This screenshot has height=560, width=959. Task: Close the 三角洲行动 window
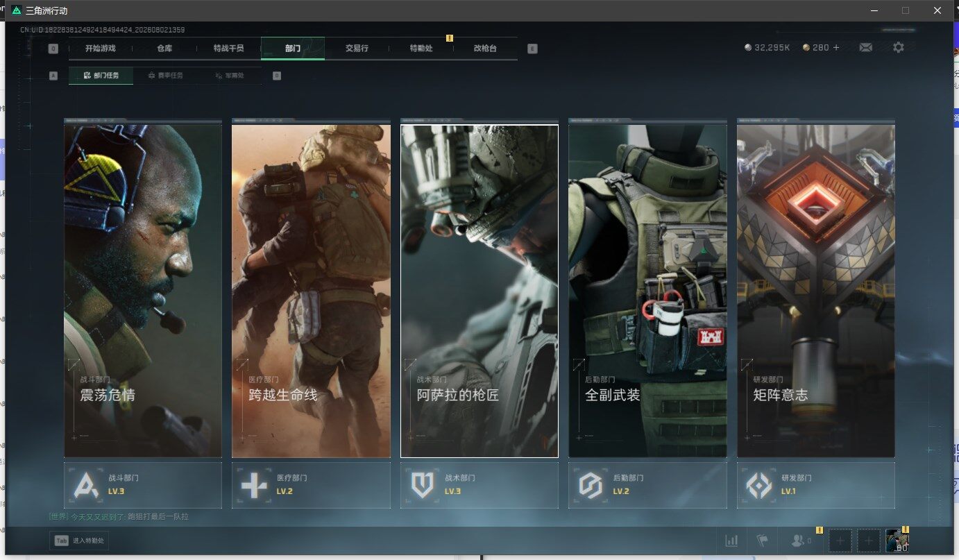[937, 10]
